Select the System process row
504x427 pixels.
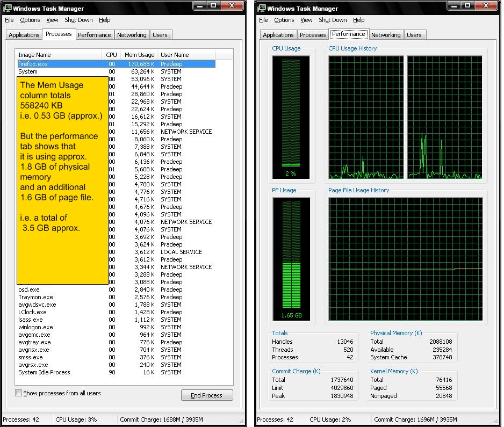pos(117,71)
